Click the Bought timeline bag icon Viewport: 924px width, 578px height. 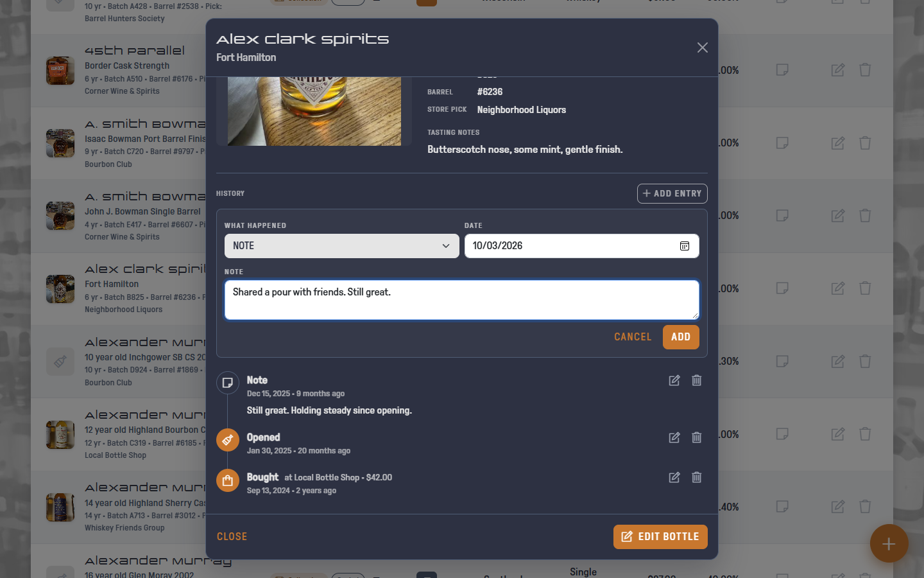[228, 480]
